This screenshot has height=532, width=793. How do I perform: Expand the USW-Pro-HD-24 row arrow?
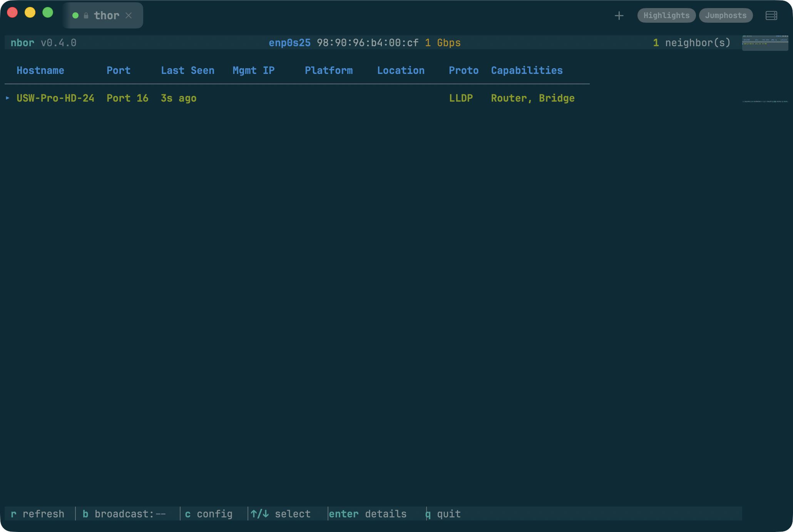(x=8, y=98)
